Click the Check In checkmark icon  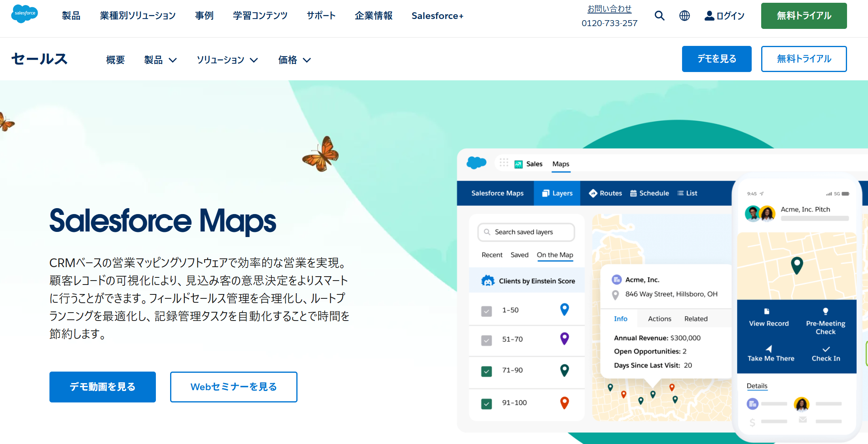click(x=826, y=349)
